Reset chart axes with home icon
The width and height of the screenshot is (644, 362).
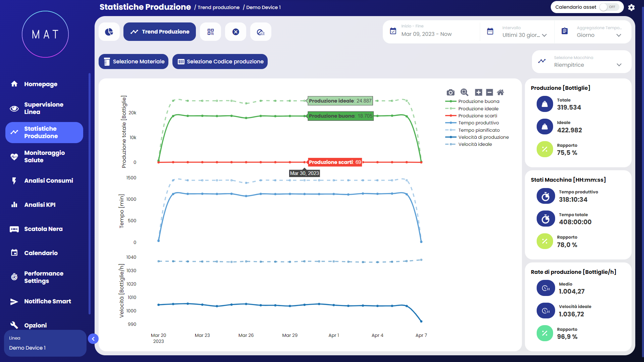(500, 93)
